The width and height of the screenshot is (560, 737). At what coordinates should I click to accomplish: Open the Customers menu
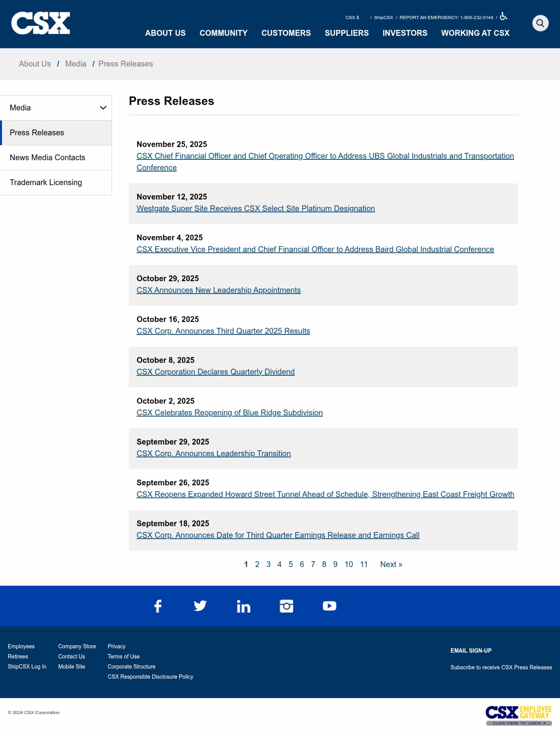point(286,33)
